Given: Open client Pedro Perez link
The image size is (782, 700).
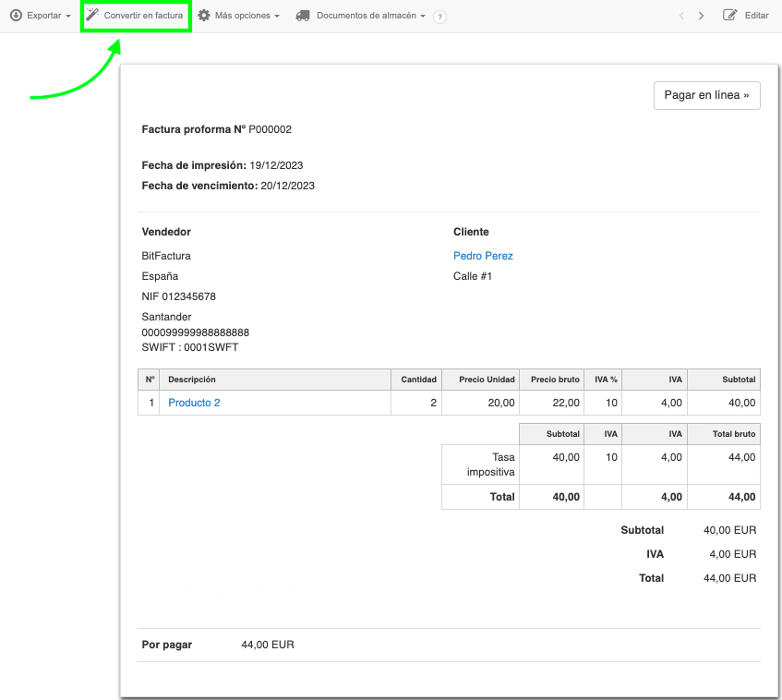Looking at the screenshot, I should (x=483, y=256).
